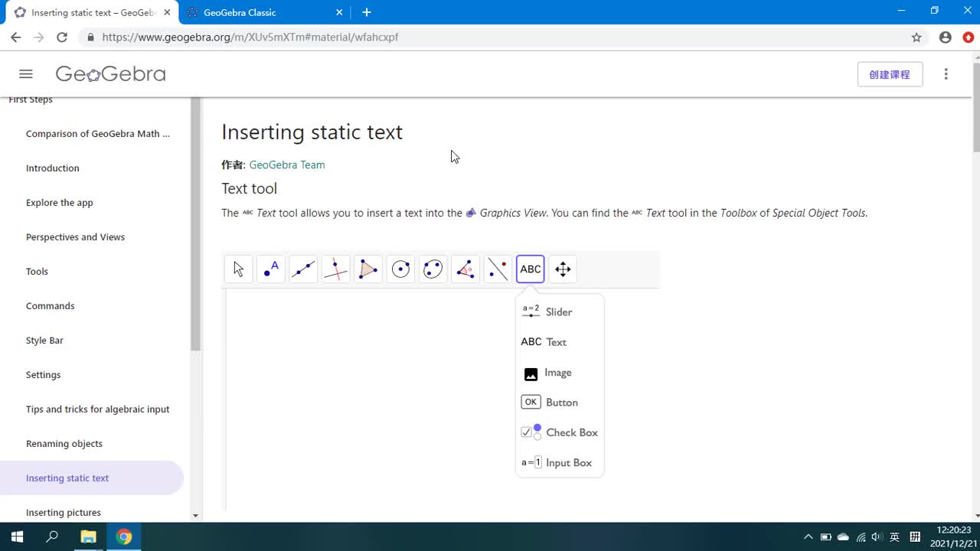
Task: Click the 创建课程 button
Action: (x=890, y=74)
